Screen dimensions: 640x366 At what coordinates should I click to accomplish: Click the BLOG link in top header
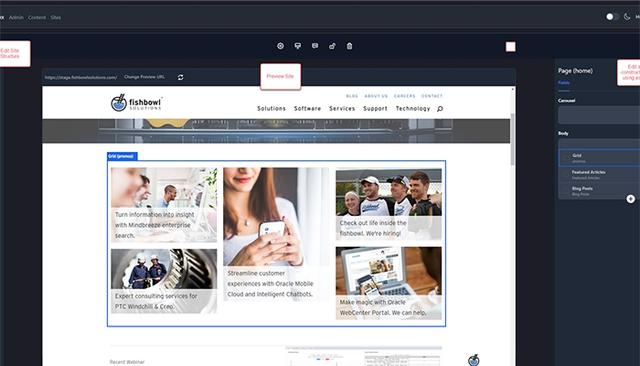pos(352,96)
